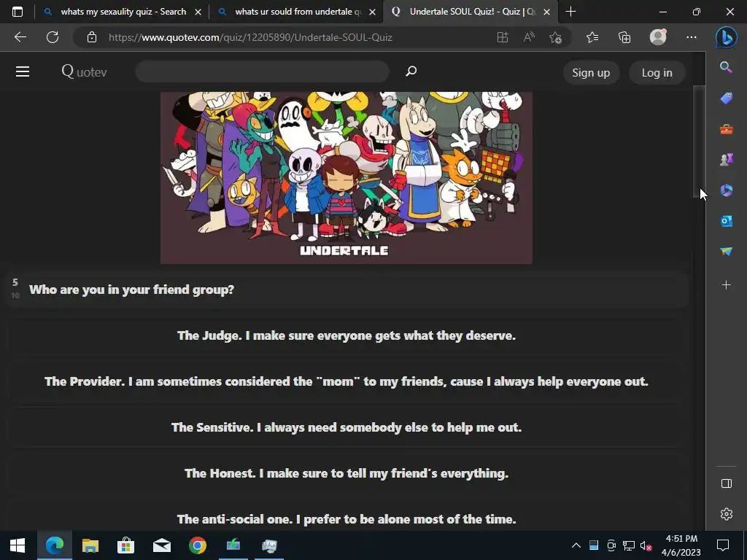747x560 pixels.
Task: Click the Quotev logo
Action: pos(85,72)
